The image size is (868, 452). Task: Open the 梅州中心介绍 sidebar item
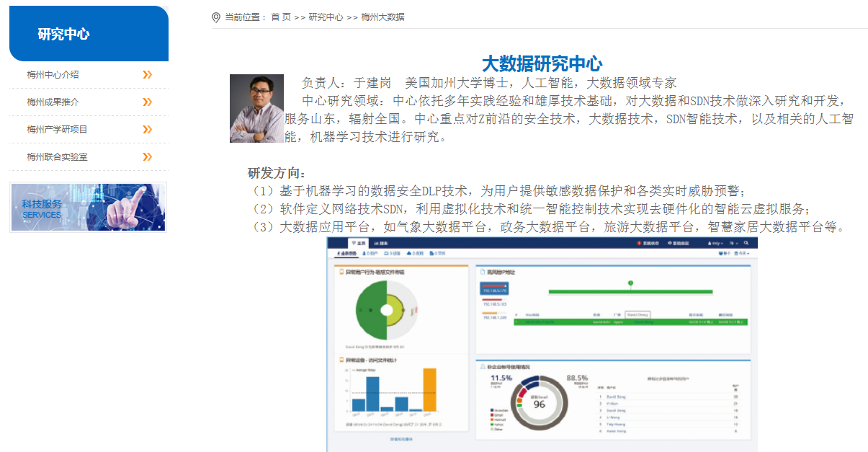(x=53, y=75)
